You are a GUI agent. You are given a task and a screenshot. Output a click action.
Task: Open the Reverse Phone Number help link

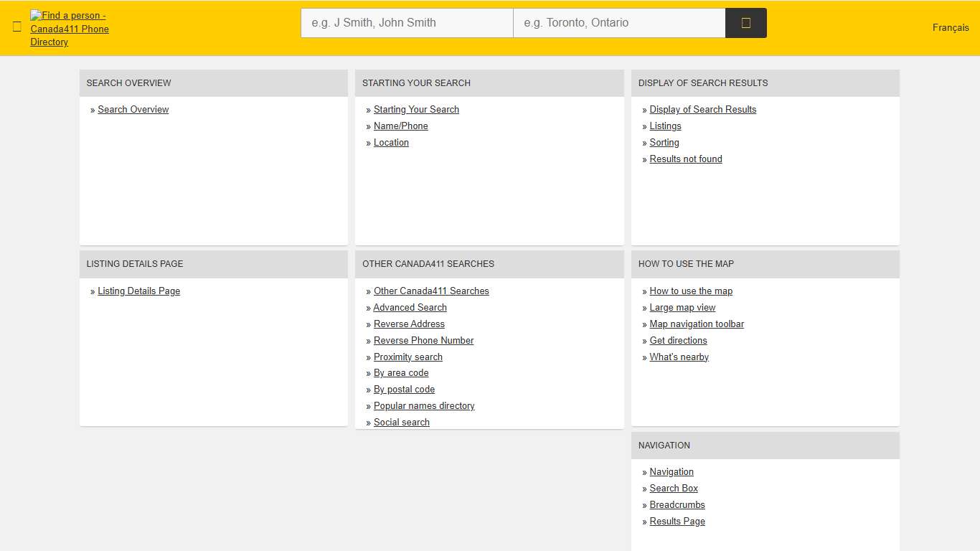tap(423, 340)
